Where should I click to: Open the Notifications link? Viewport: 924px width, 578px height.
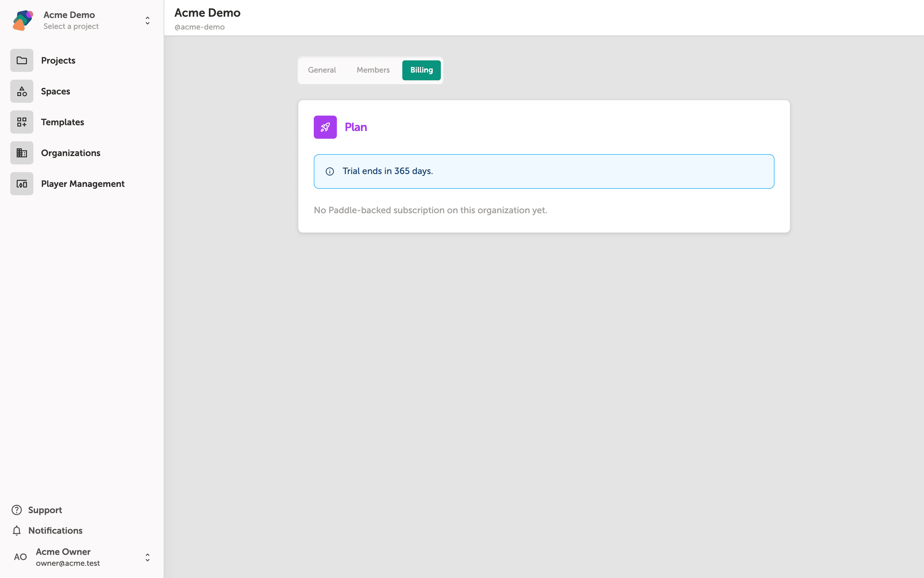(47, 530)
